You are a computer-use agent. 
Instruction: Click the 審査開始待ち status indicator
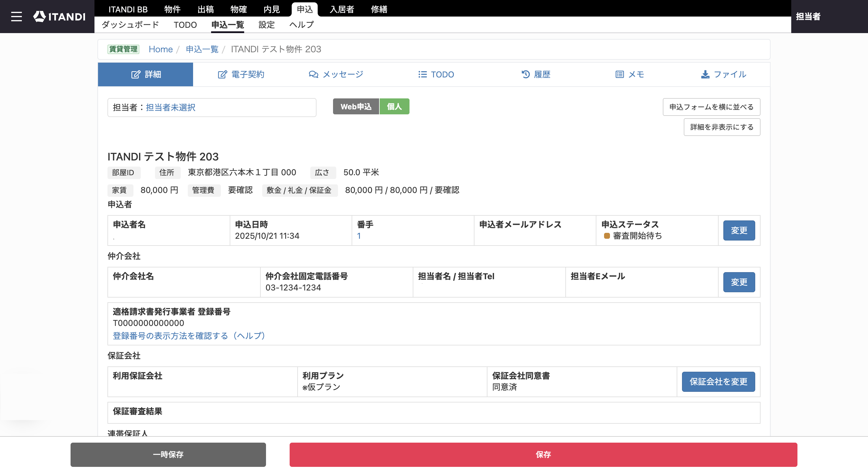(x=633, y=236)
